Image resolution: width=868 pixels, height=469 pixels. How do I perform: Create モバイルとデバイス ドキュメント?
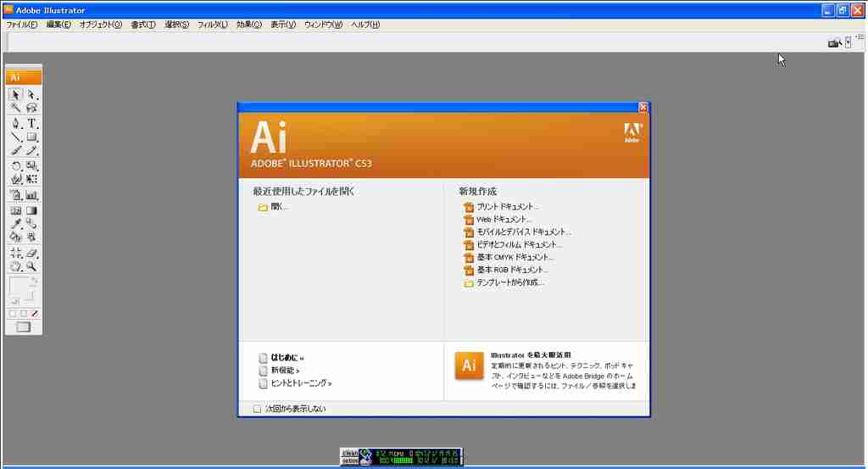click(x=517, y=232)
